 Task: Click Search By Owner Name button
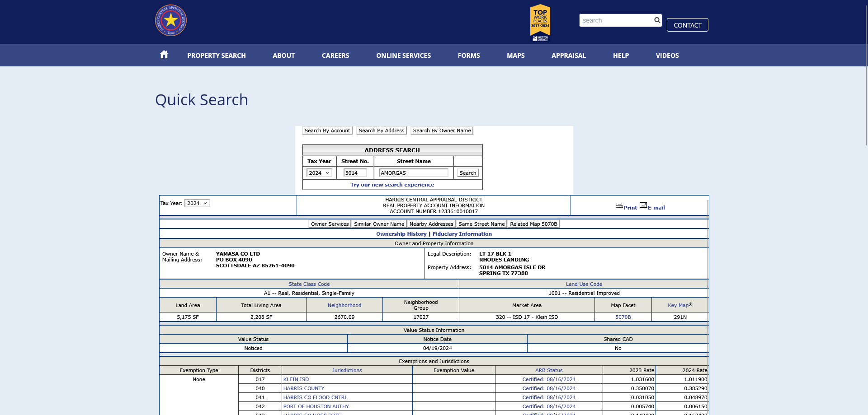442,131
